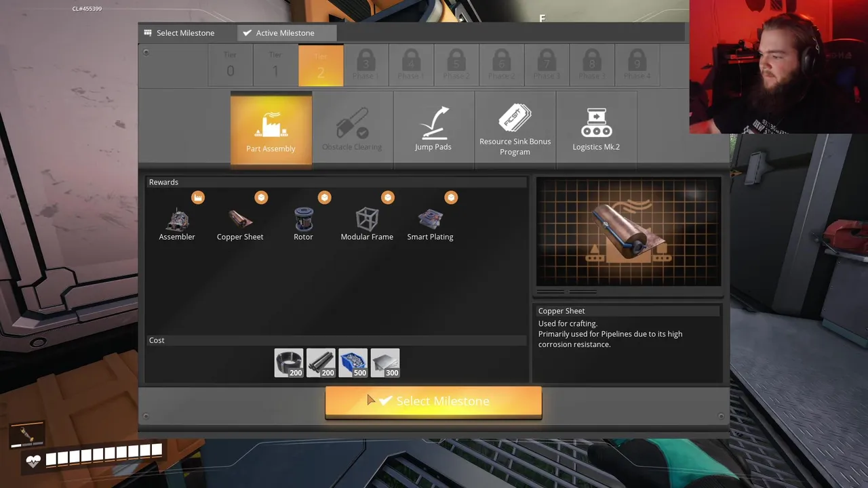
Task: Select the highlighted Tier 2 tab
Action: point(321,66)
